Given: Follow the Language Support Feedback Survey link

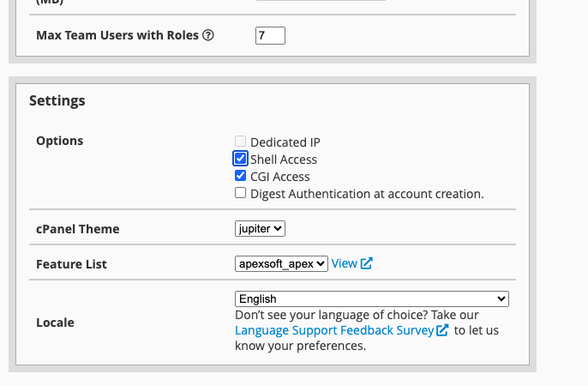Looking at the screenshot, I should point(334,330).
